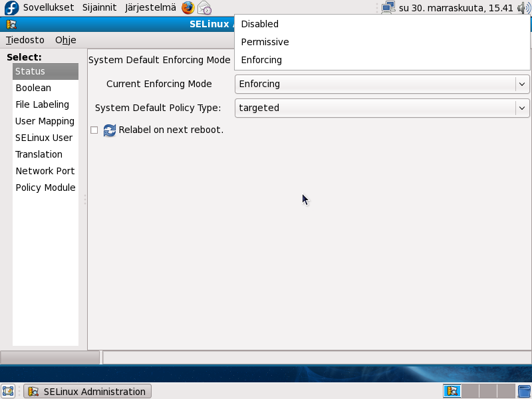The height and width of the screenshot is (399, 532).
Task: Open System Default Policy Type dropdown
Action: (382, 108)
